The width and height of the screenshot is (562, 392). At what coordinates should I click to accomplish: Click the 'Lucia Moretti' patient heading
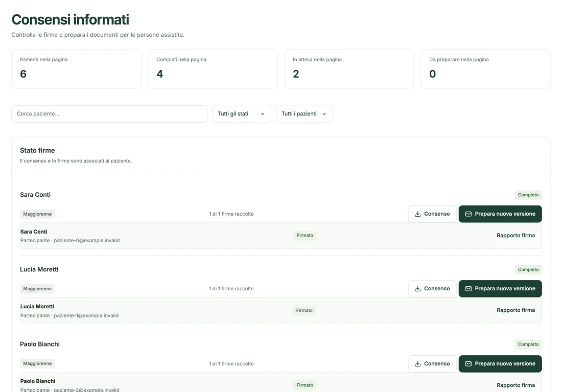pos(39,269)
